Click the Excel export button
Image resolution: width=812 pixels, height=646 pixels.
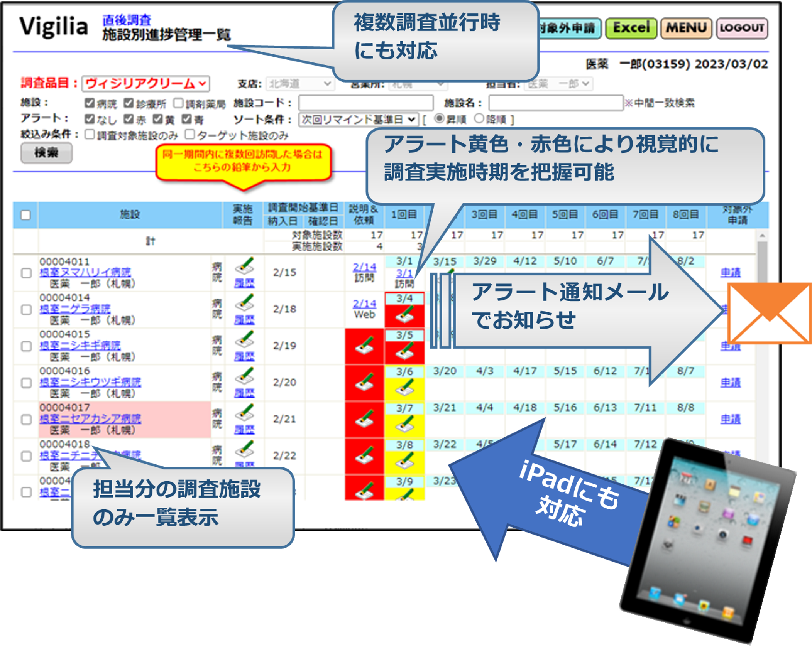[631, 28]
